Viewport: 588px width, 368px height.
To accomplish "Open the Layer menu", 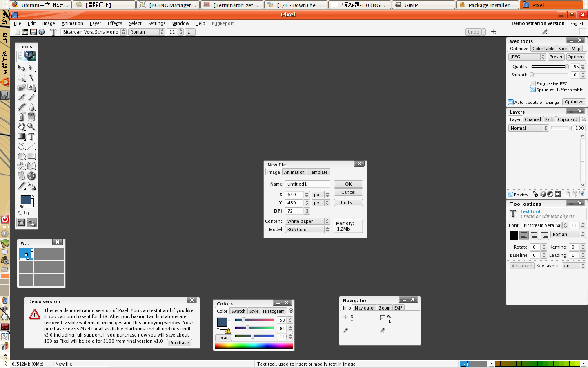I will (x=96, y=23).
